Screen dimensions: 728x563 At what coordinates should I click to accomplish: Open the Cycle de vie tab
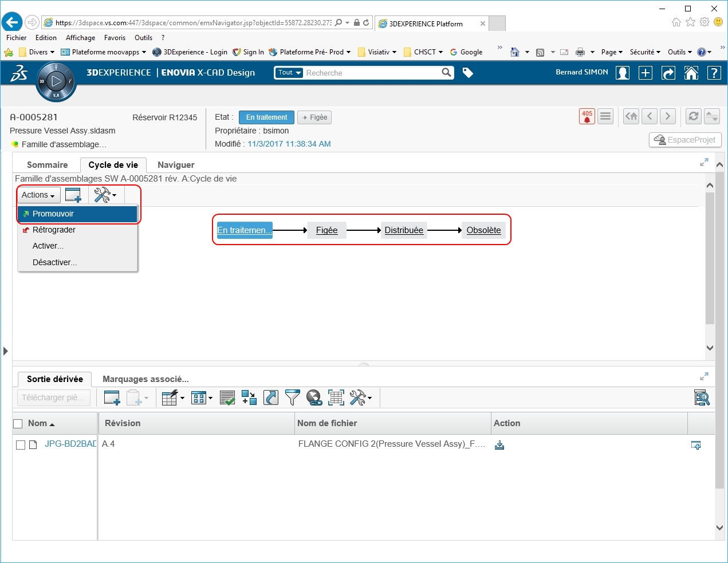[113, 165]
